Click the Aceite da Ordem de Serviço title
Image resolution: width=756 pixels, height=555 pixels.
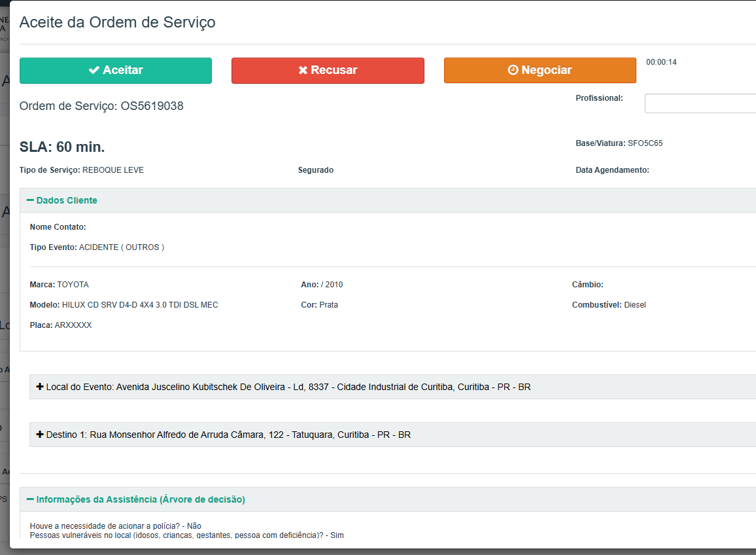coord(117,22)
